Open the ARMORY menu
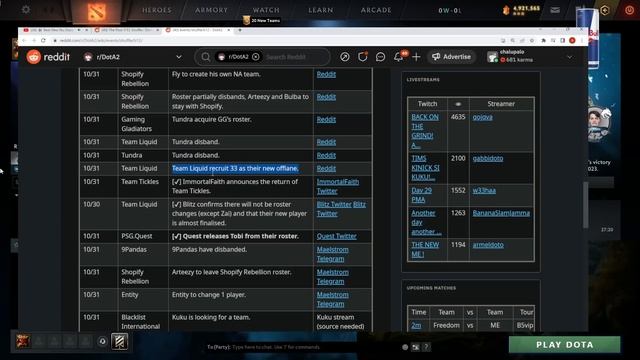 pos(211,10)
